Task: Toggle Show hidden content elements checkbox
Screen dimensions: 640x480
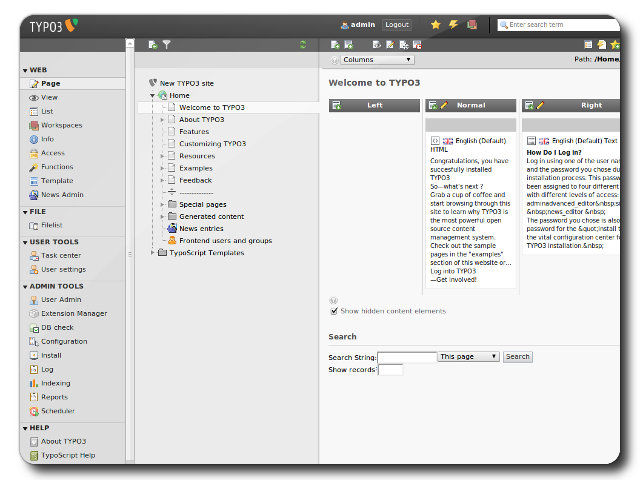Action: 334,311
